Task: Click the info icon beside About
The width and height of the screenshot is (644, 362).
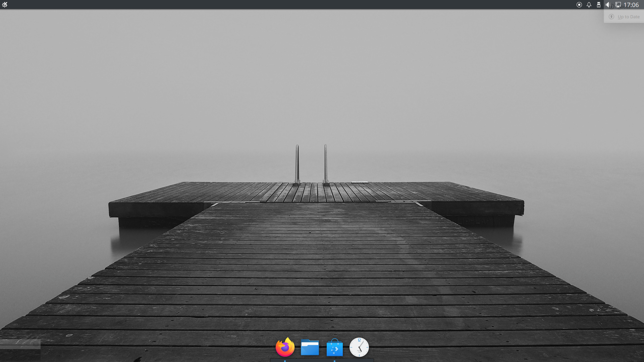Action: [611, 7]
